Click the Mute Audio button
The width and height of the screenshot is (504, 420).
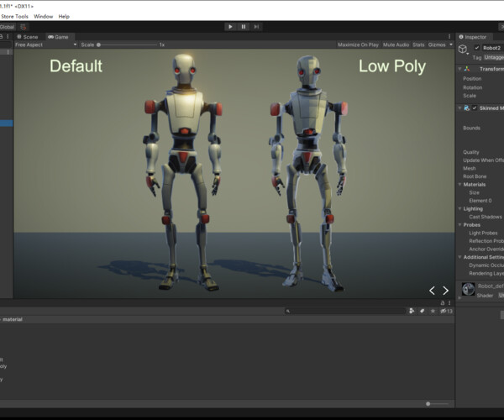(396, 45)
